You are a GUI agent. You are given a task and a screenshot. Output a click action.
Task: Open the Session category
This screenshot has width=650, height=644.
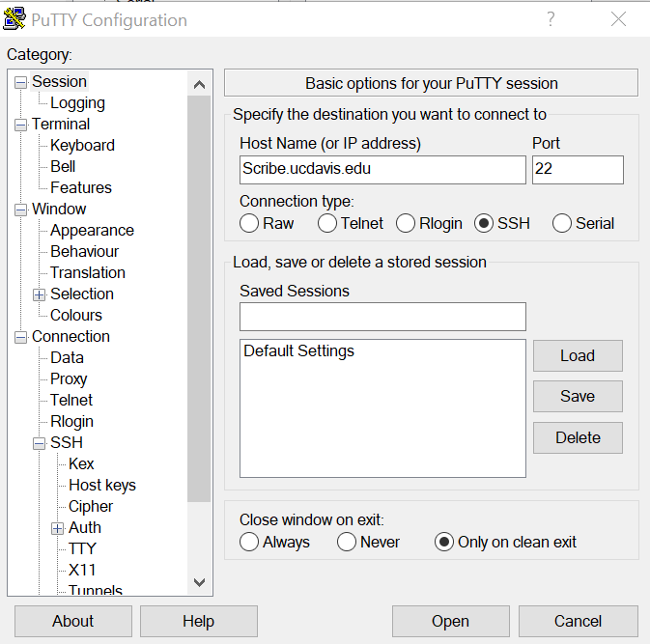[x=59, y=82]
